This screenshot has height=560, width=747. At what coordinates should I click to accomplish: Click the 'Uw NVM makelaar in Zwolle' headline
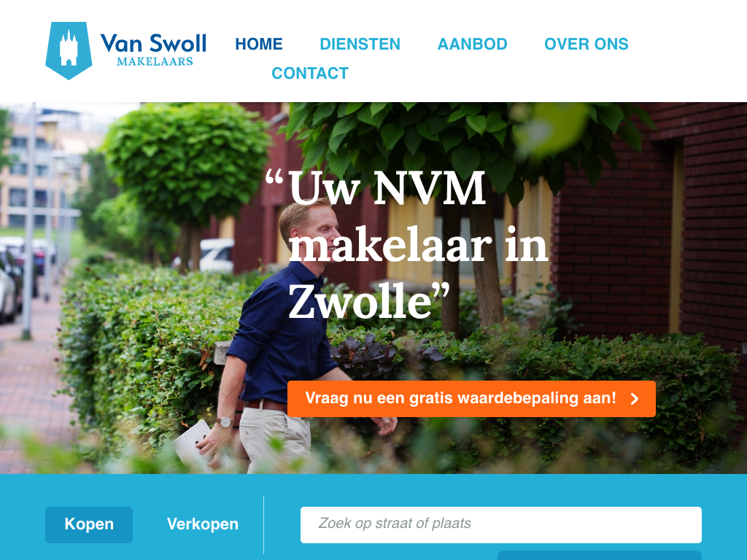coord(407,245)
